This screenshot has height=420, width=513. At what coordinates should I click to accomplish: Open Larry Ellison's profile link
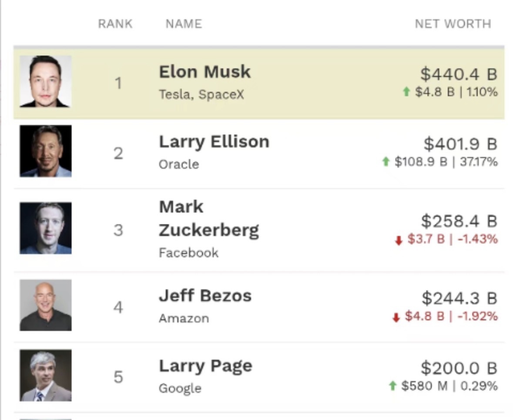pyautogui.click(x=214, y=142)
